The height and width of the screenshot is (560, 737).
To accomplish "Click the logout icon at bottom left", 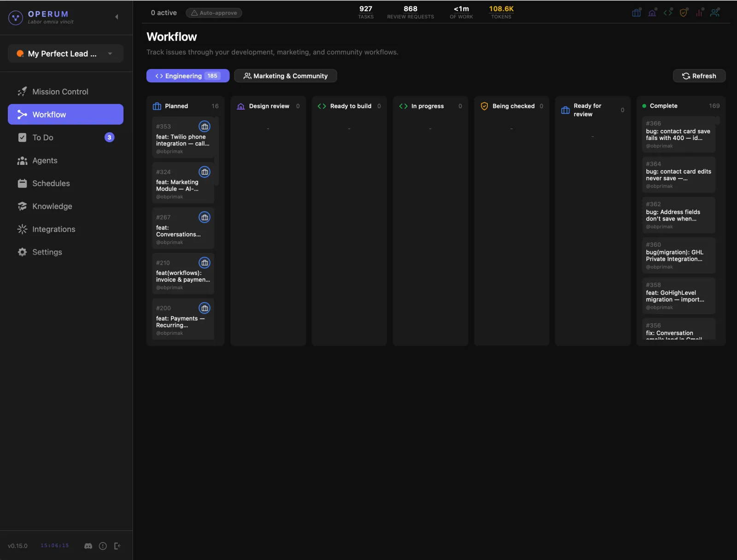I will click(x=117, y=546).
